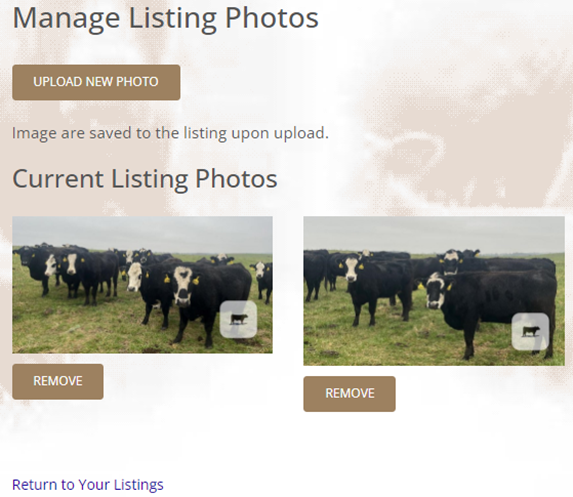573x497 pixels.
Task: Click the Manage Listing Photos heading
Action: 165,18
